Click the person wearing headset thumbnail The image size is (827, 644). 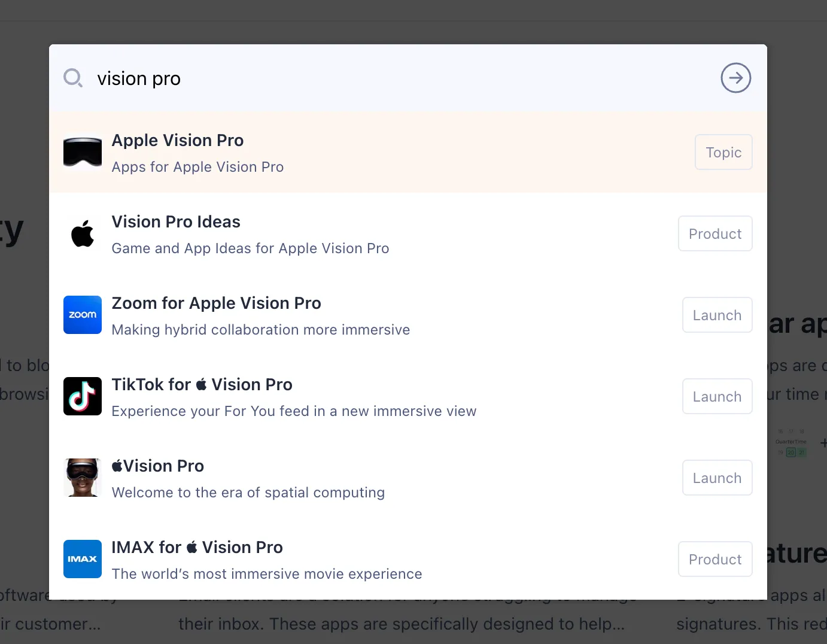tap(83, 478)
